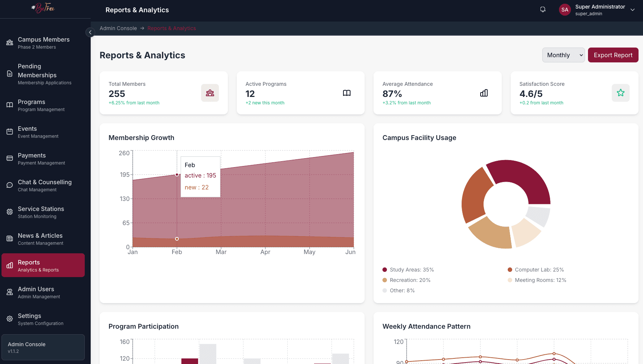Image resolution: width=643 pixels, height=364 pixels.
Task: Click the Total Members people icon
Action: (210, 93)
